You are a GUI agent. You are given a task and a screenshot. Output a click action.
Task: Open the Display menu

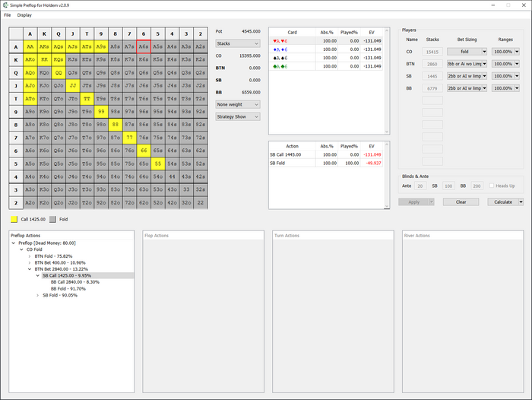pos(24,14)
